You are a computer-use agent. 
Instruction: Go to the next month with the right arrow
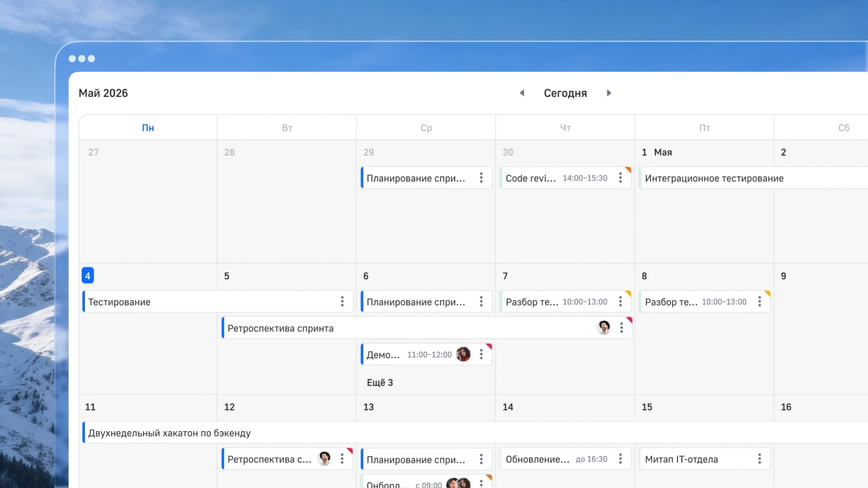pos(609,93)
